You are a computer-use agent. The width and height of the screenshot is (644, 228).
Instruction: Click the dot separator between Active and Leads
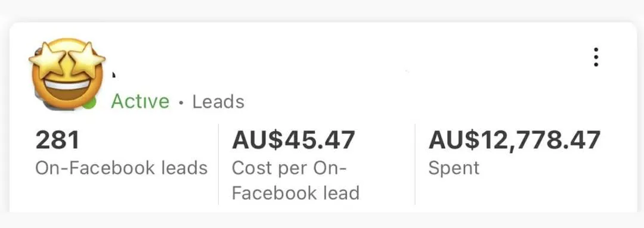(x=181, y=102)
